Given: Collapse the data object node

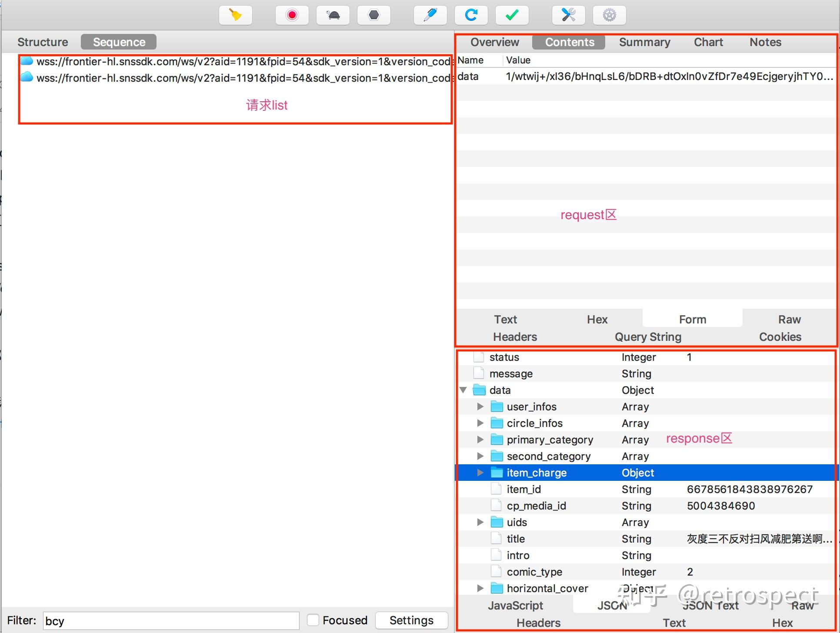Looking at the screenshot, I should 463,390.
